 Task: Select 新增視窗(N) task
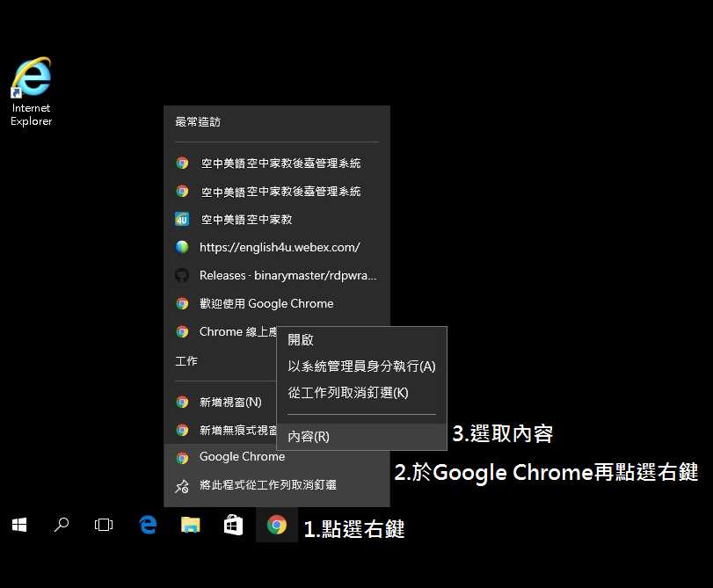tap(221, 402)
